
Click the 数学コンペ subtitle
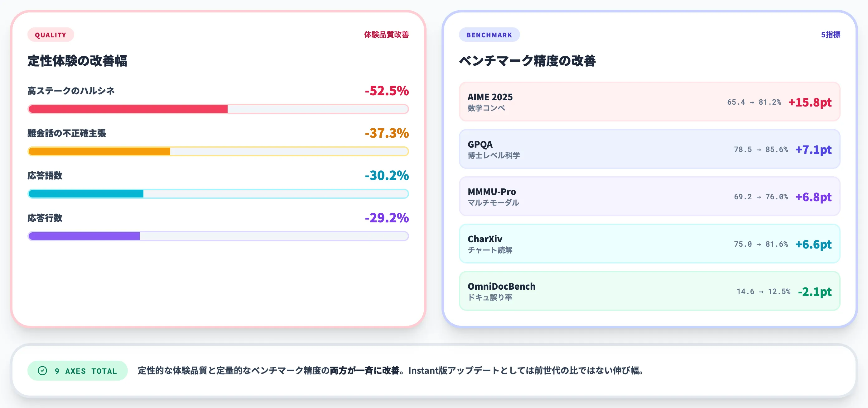tap(486, 108)
